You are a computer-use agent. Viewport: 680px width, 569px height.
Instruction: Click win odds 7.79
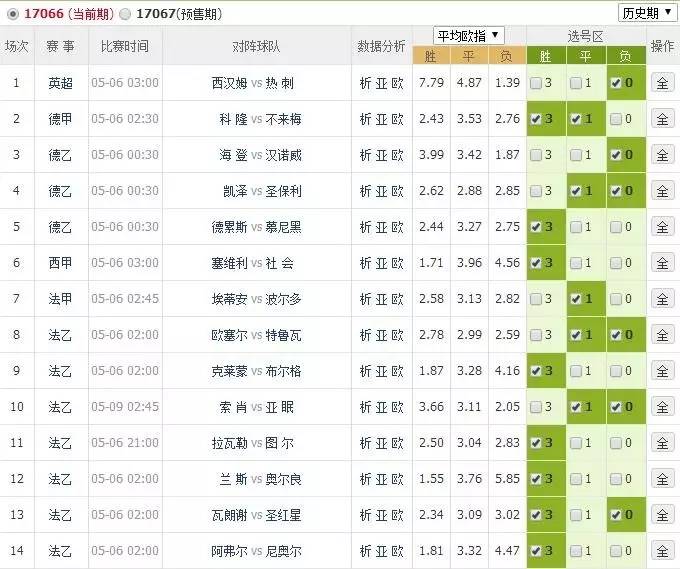[x=431, y=82]
